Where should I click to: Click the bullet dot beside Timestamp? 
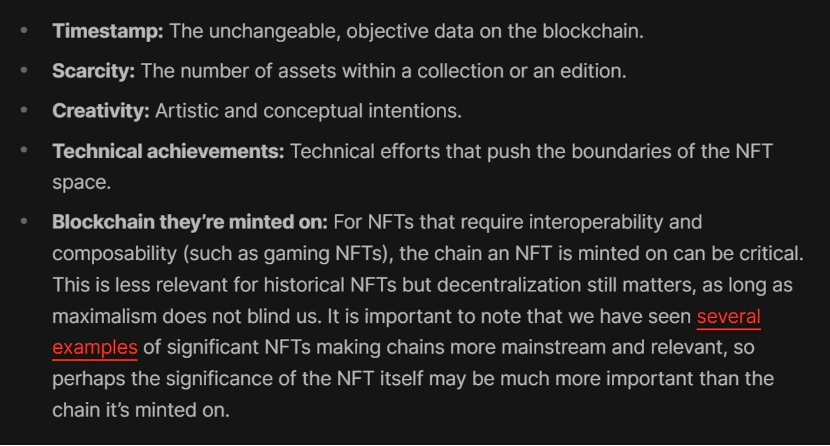click(x=26, y=31)
